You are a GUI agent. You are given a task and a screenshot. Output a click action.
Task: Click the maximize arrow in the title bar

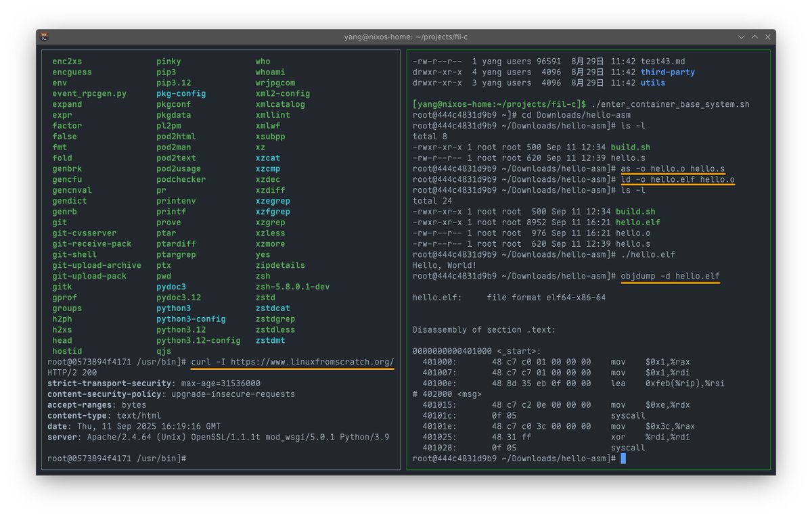click(754, 37)
